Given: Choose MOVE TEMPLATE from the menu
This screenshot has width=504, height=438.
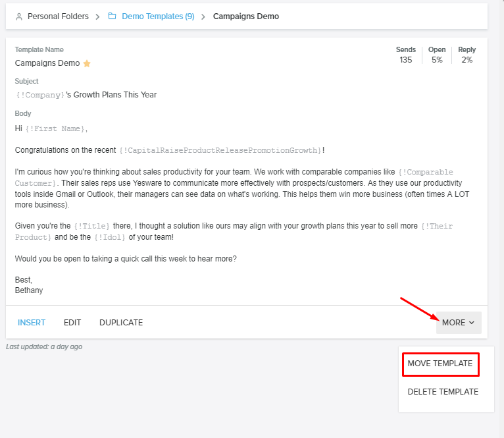Looking at the screenshot, I should pos(440,364).
